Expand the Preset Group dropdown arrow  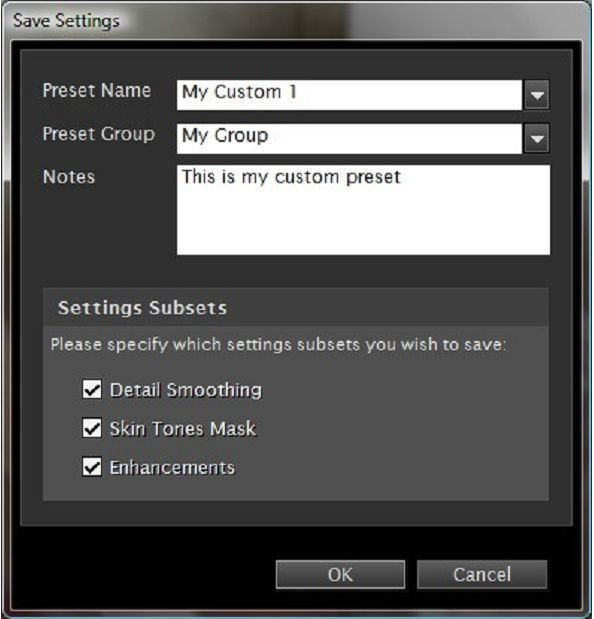point(537,139)
